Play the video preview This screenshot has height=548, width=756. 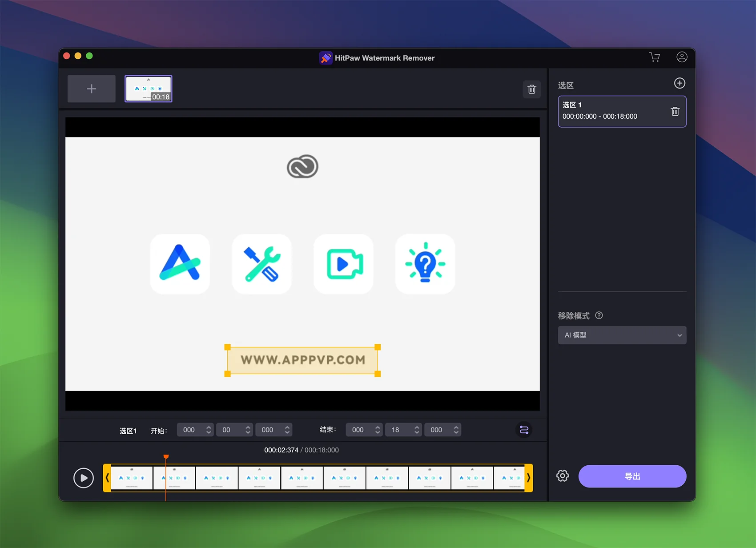(84, 478)
